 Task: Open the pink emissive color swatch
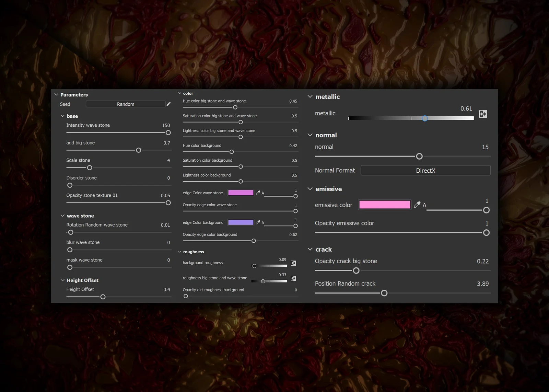[384, 204]
